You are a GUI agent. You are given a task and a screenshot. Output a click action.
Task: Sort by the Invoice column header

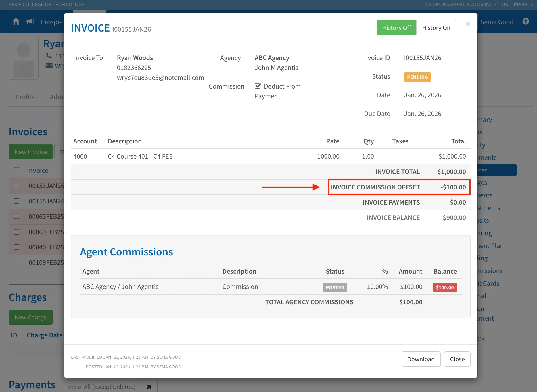pos(38,170)
